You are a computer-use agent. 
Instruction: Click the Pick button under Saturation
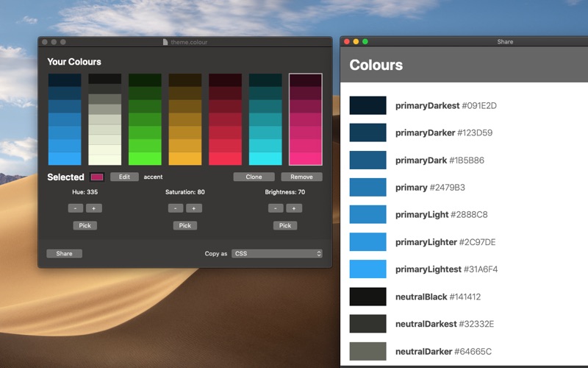pyautogui.click(x=185, y=225)
